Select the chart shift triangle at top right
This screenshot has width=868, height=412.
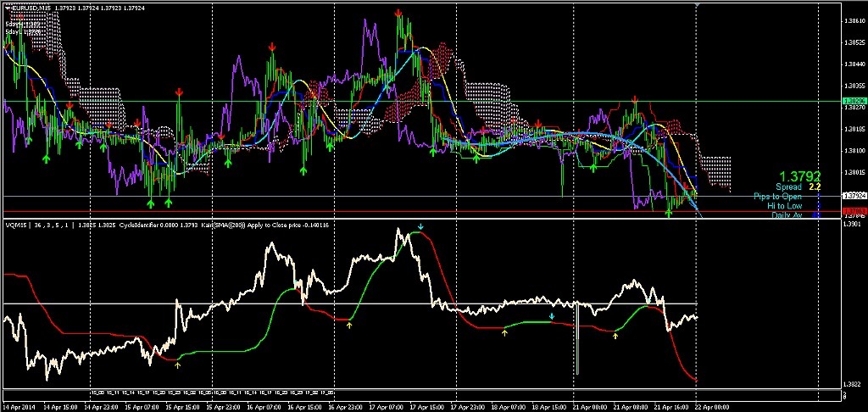(697, 4)
